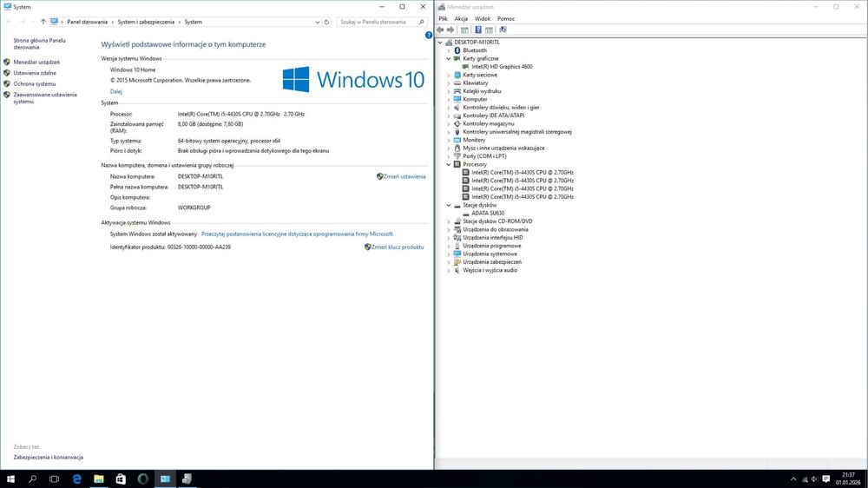Open Zabezpieczenia i konserwacja link
868x488 pixels.
pos(48,458)
